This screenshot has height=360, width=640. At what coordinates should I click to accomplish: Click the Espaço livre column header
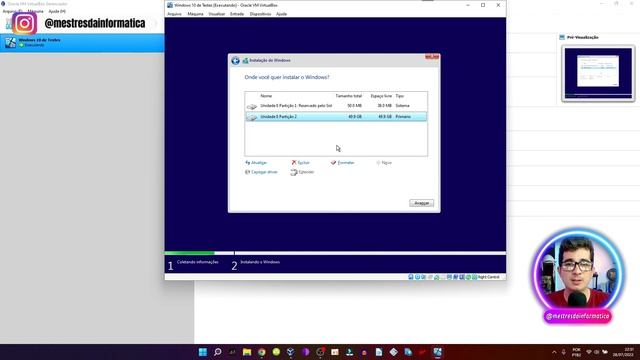pyautogui.click(x=381, y=96)
